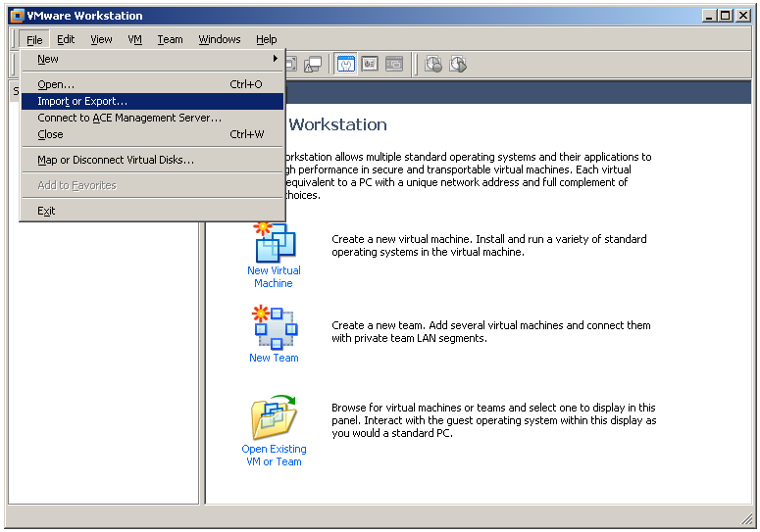Click the New Team icon
This screenshot has width=760, height=532.
point(274,327)
